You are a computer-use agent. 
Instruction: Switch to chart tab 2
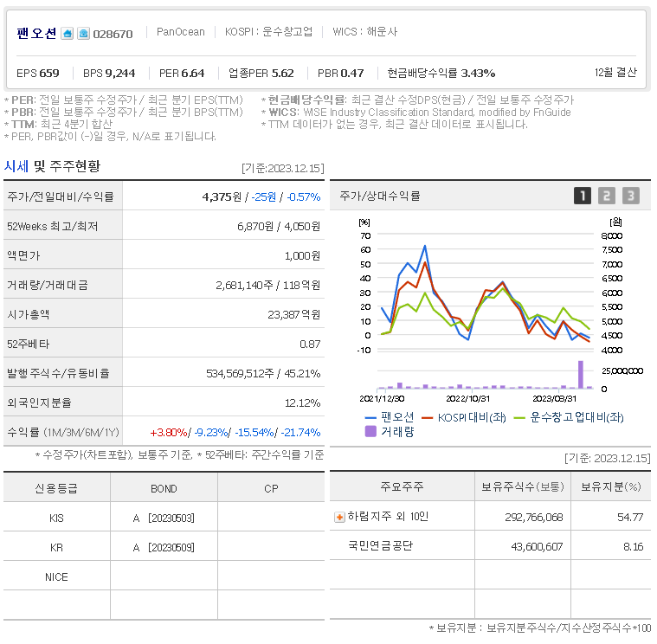tap(606, 196)
